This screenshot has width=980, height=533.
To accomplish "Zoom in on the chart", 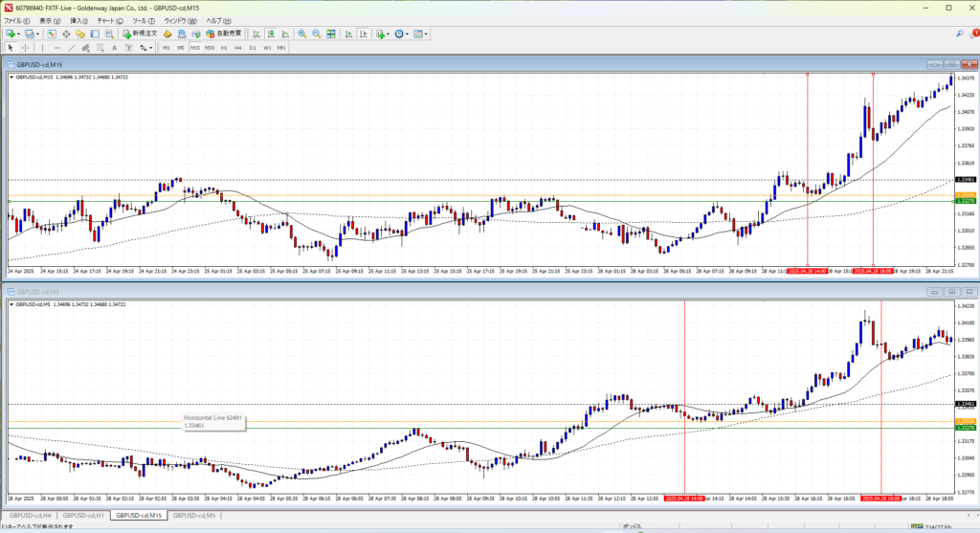I will 301,34.
